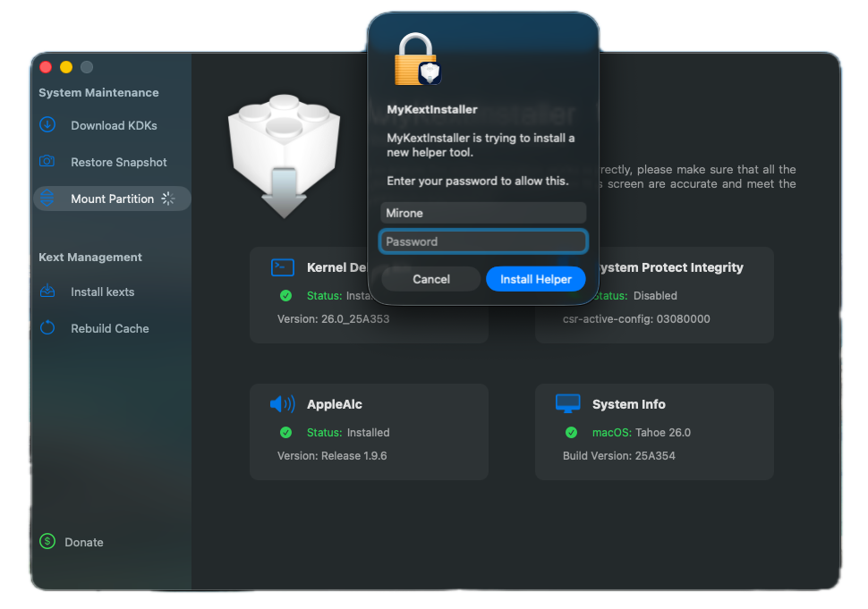This screenshot has width=868, height=609.
Task: Click the SIP Disabled status value
Action: click(x=655, y=296)
